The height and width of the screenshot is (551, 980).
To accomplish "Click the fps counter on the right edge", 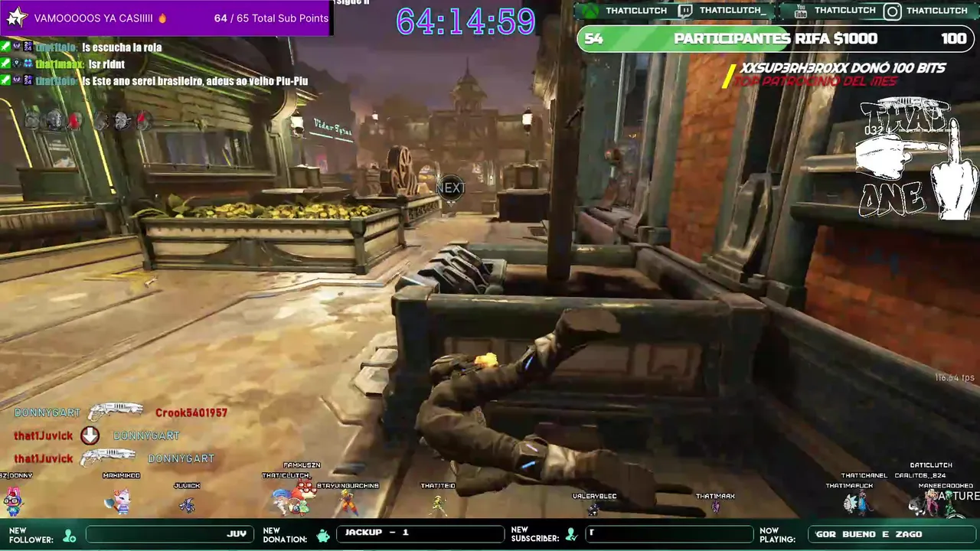I will [x=955, y=377].
